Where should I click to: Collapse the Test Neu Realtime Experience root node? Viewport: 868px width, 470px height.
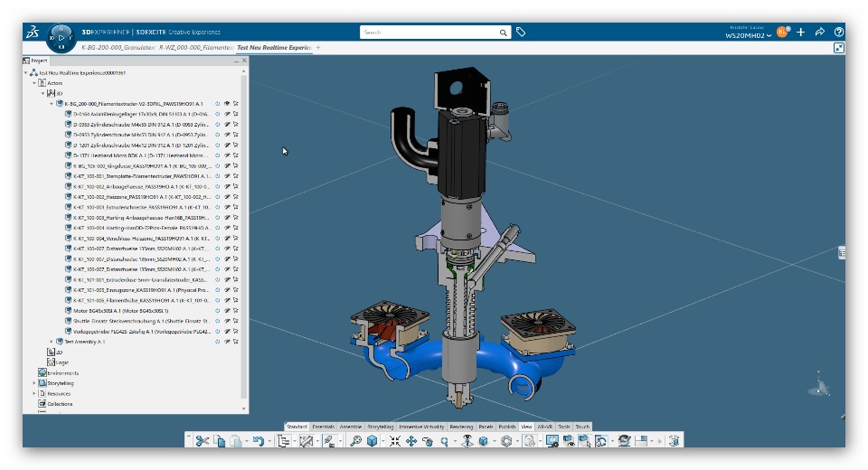point(25,72)
